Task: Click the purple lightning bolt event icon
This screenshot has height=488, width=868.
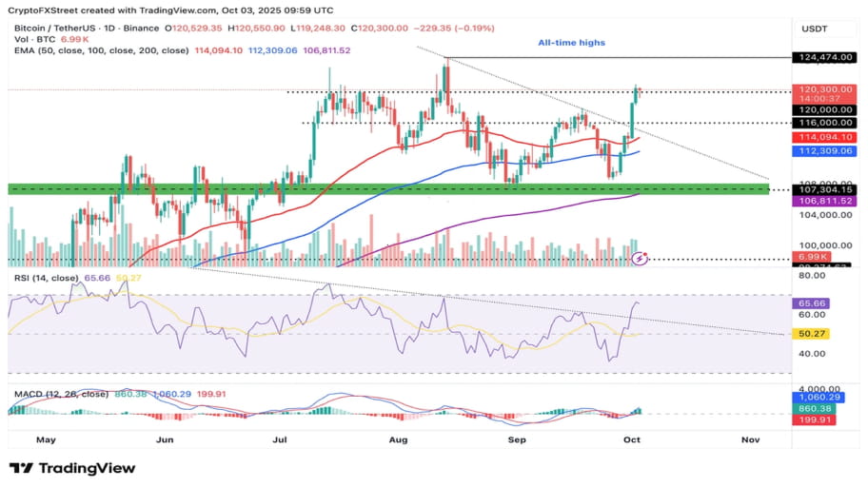Action: [x=641, y=258]
